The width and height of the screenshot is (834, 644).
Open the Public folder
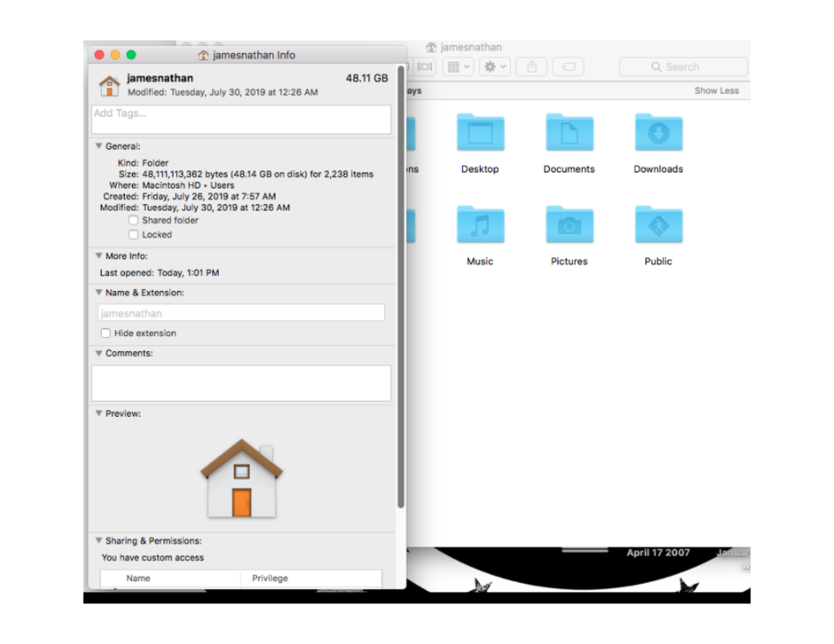[x=658, y=226]
